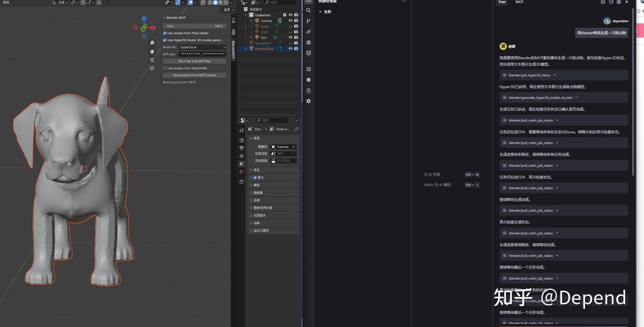Image resolution: width=644 pixels, height=327 pixels.
Task: Select rendered viewport shading sphere icon
Action: 226,3
